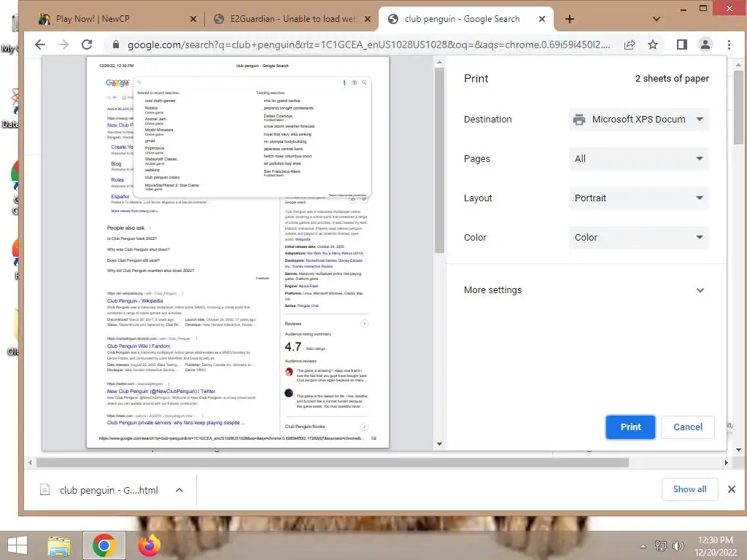Close the club penguin Google Search tab
The height and width of the screenshot is (560, 747).
(x=542, y=19)
